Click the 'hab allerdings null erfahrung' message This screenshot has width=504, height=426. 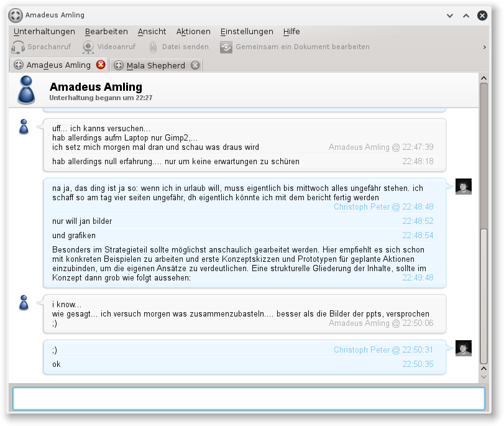(176, 161)
